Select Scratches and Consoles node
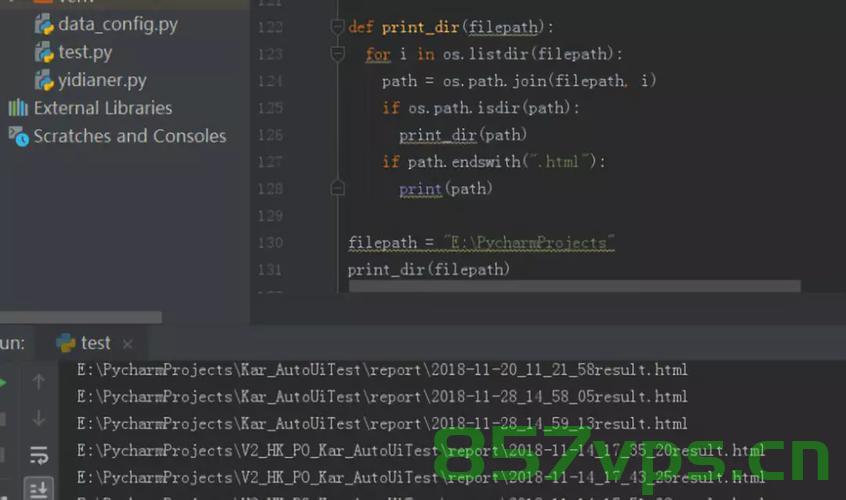The width and height of the screenshot is (846, 500). (x=130, y=136)
